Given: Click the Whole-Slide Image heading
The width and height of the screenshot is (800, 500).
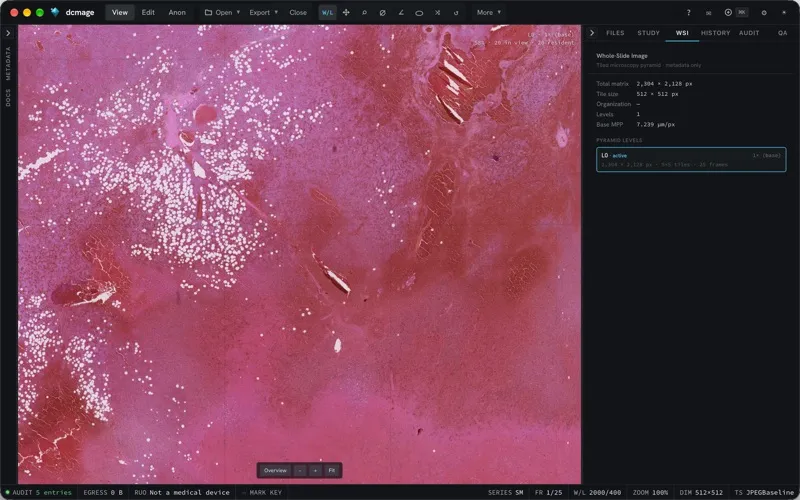Looking at the screenshot, I should pyautogui.click(x=621, y=56).
